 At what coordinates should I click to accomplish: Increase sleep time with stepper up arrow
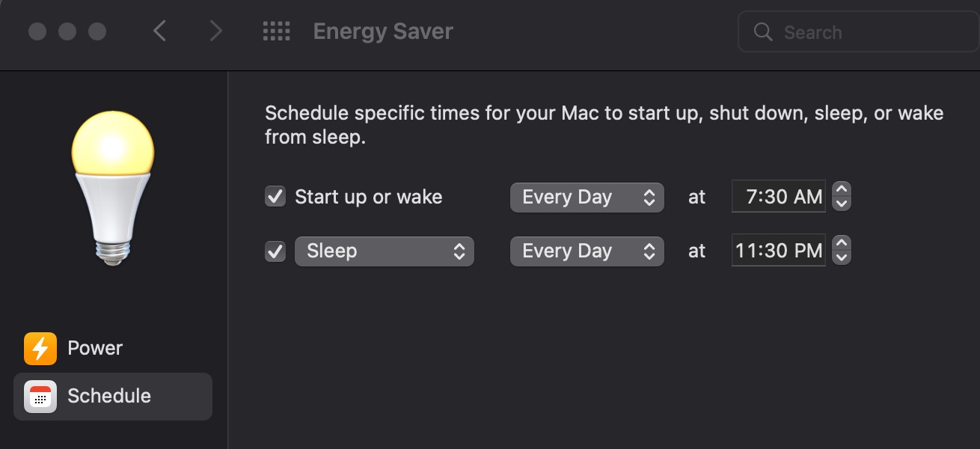click(x=842, y=244)
